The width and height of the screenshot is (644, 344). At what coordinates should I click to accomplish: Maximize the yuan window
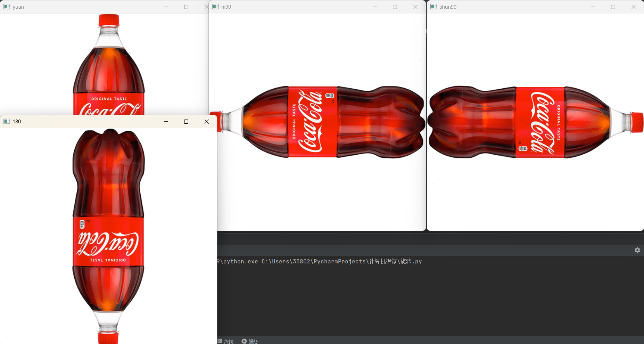click(x=186, y=7)
